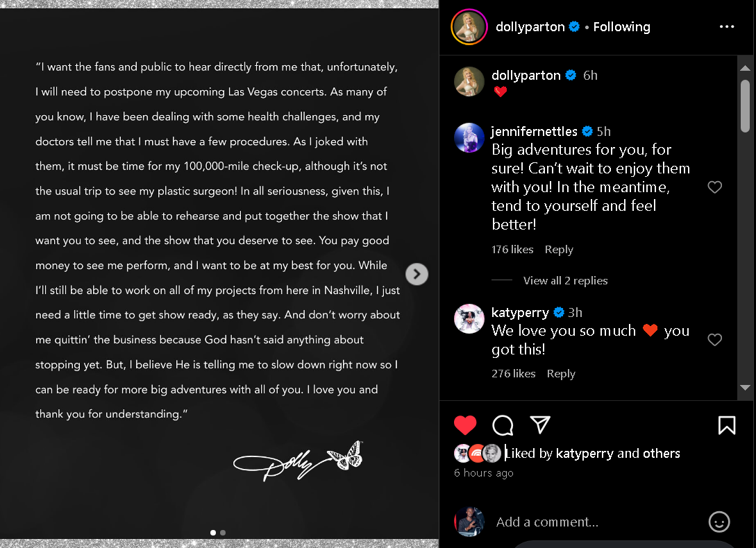The width and height of the screenshot is (756, 548).
Task: Unlike the post with red heart icon
Action: pos(465,425)
